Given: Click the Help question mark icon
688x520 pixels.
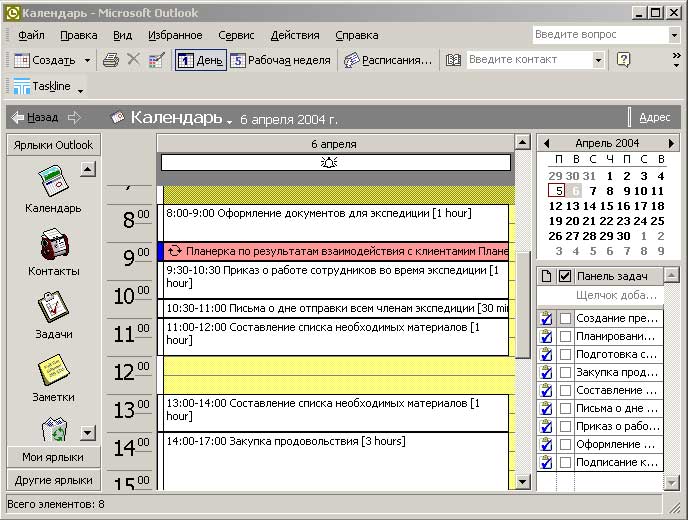Looking at the screenshot, I should pos(624,60).
